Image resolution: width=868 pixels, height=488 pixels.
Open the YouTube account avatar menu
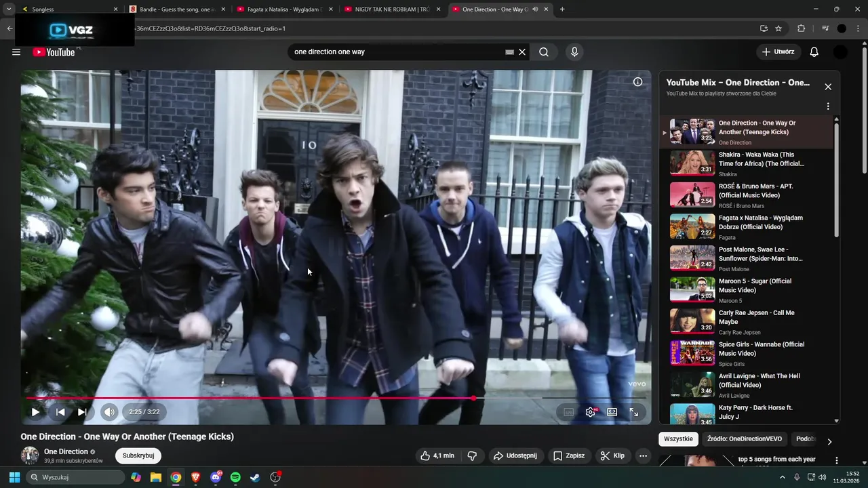point(840,52)
